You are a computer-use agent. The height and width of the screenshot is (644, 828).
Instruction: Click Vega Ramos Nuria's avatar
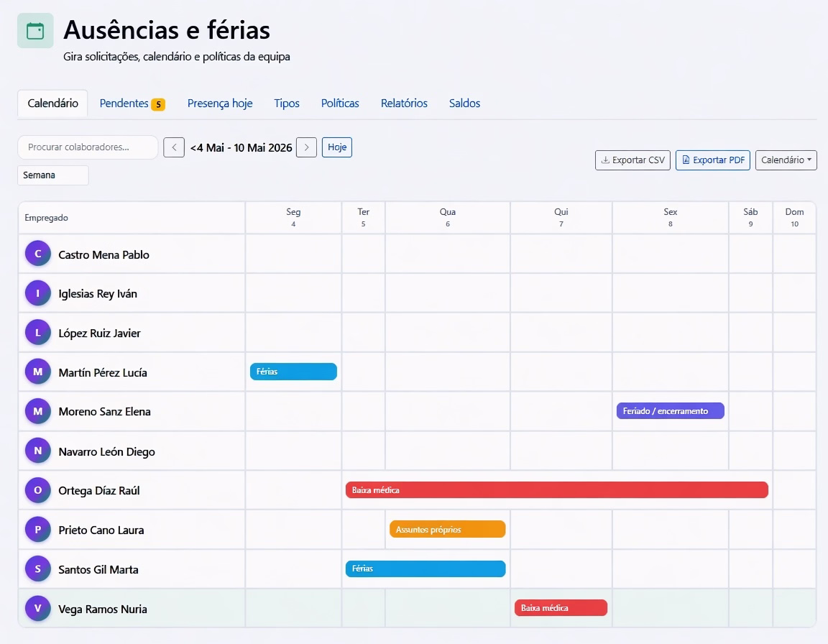(x=38, y=608)
